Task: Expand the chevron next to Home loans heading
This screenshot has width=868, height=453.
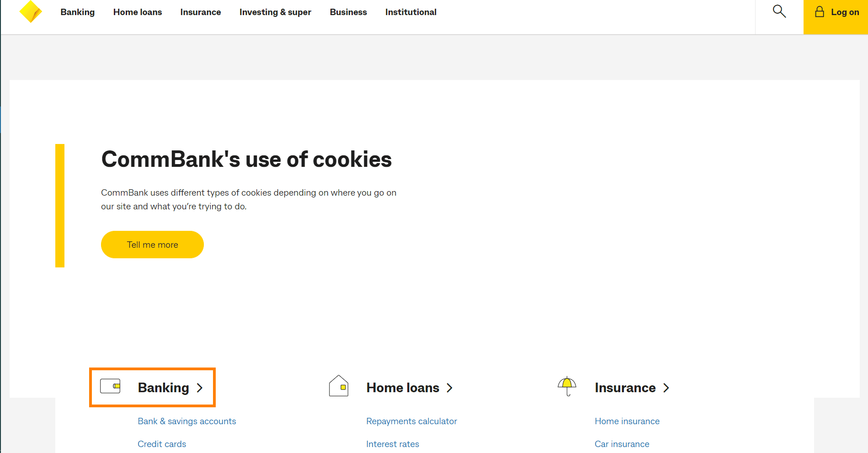Action: pos(450,388)
